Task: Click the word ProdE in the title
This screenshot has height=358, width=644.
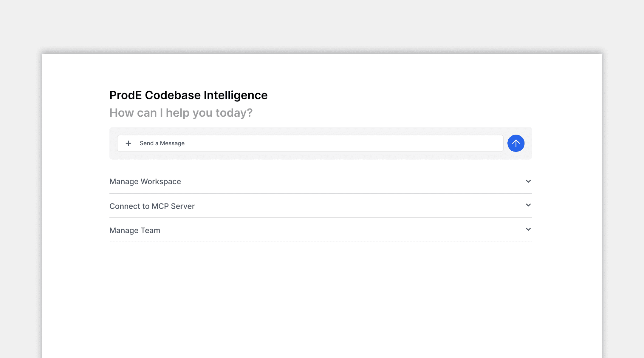Action: [x=126, y=95]
